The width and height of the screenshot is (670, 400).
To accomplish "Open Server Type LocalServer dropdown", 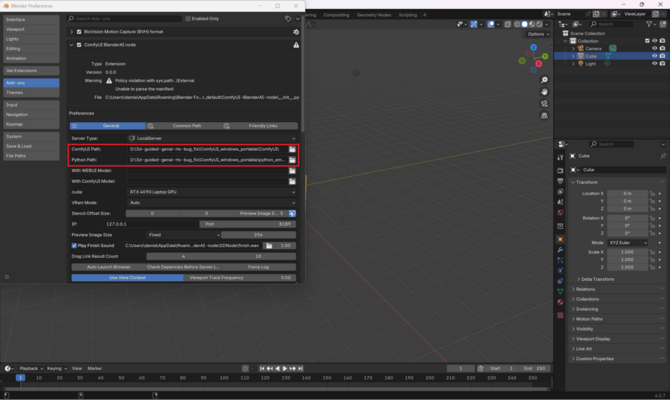I will [x=212, y=138].
